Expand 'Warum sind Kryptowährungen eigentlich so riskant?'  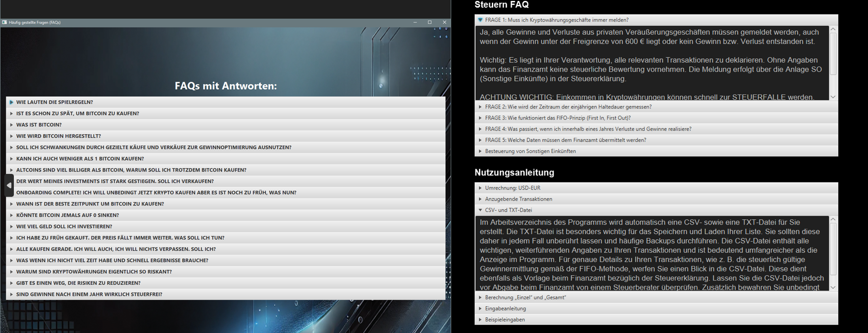tap(226, 272)
